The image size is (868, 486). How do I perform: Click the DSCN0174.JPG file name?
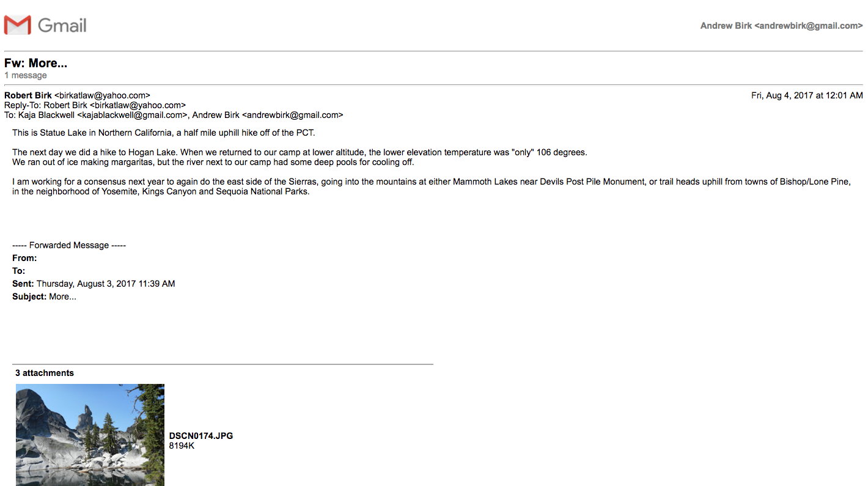tap(201, 436)
